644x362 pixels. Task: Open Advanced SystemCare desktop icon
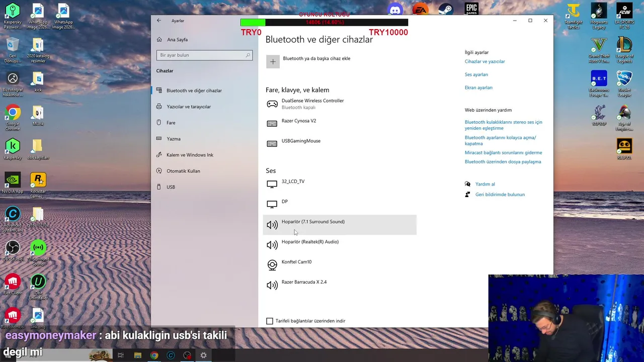coord(13,220)
